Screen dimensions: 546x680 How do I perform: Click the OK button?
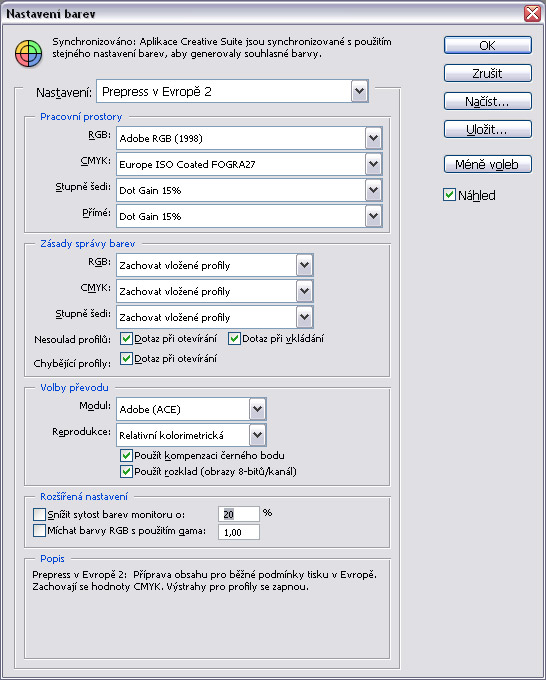487,46
